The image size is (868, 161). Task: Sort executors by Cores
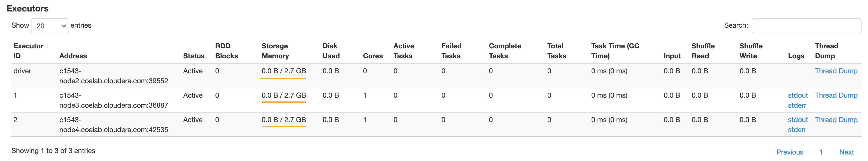(x=373, y=56)
